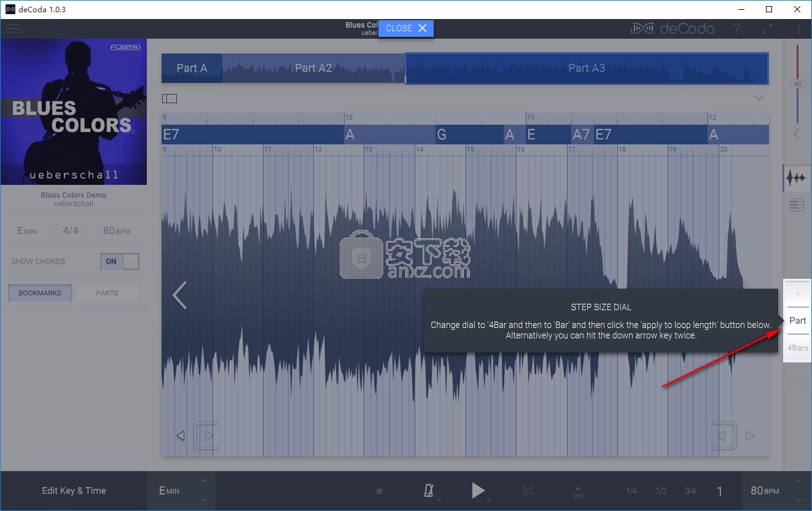
Task: Collapse right sidebar with left chevron
Action: [797, 133]
